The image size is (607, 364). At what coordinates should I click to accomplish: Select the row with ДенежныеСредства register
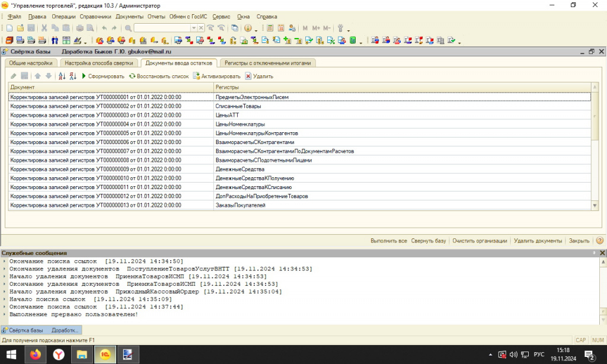(x=299, y=169)
